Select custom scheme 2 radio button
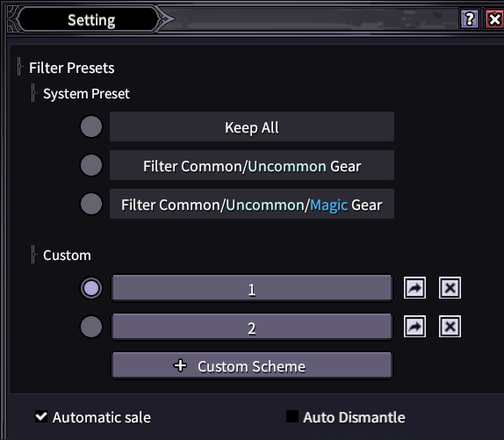 (91, 327)
